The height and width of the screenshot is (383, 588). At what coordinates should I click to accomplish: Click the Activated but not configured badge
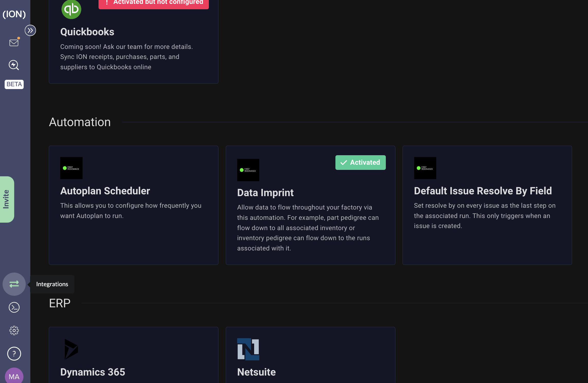click(x=154, y=3)
